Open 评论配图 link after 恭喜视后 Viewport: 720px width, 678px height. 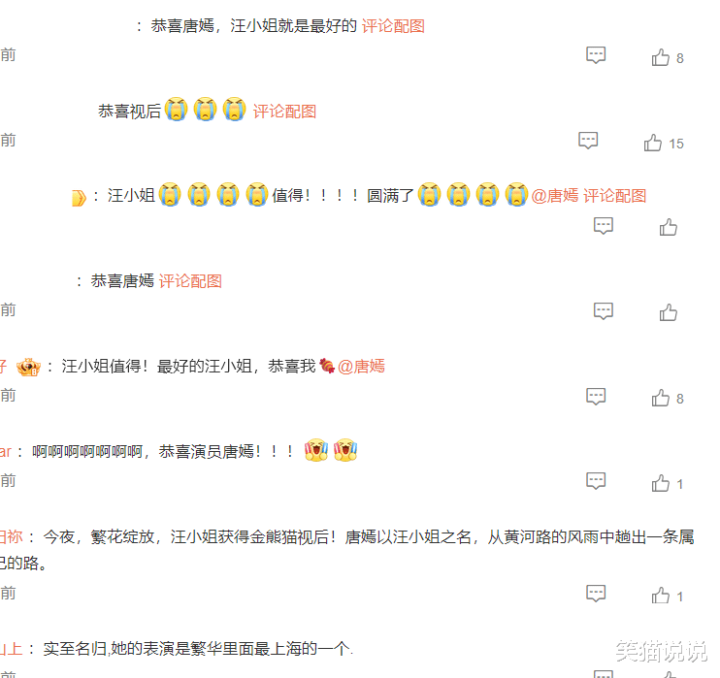tap(285, 111)
